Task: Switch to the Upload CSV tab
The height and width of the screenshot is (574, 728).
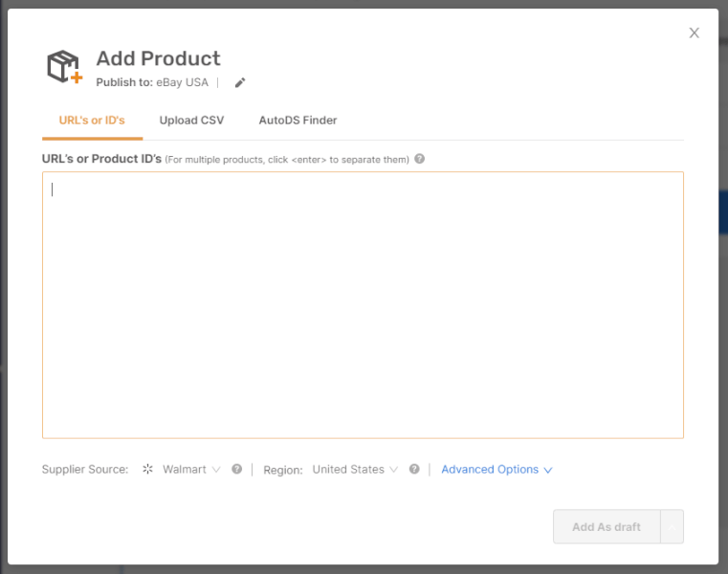Action: tap(191, 121)
